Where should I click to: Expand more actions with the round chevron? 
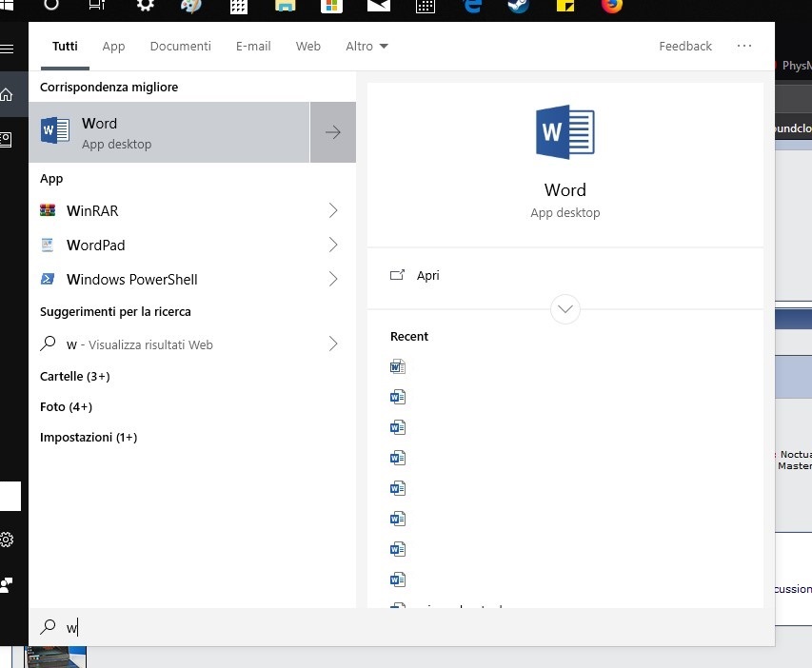(x=565, y=309)
